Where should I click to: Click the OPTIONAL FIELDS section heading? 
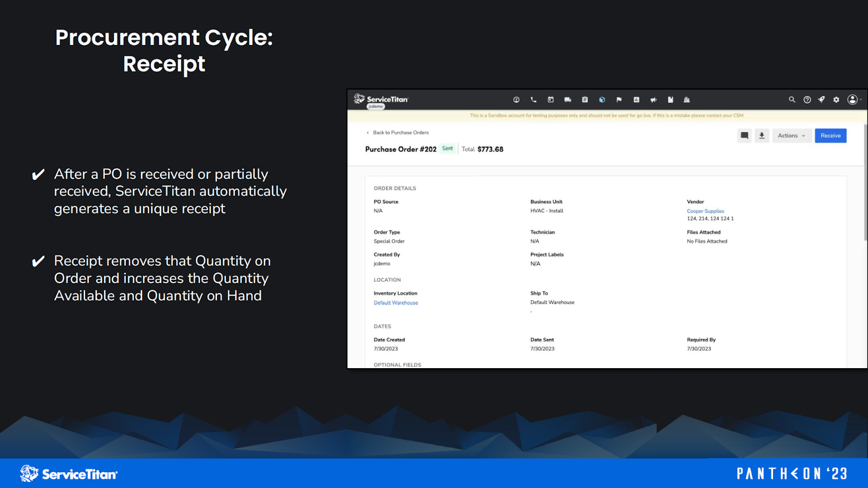click(x=397, y=365)
